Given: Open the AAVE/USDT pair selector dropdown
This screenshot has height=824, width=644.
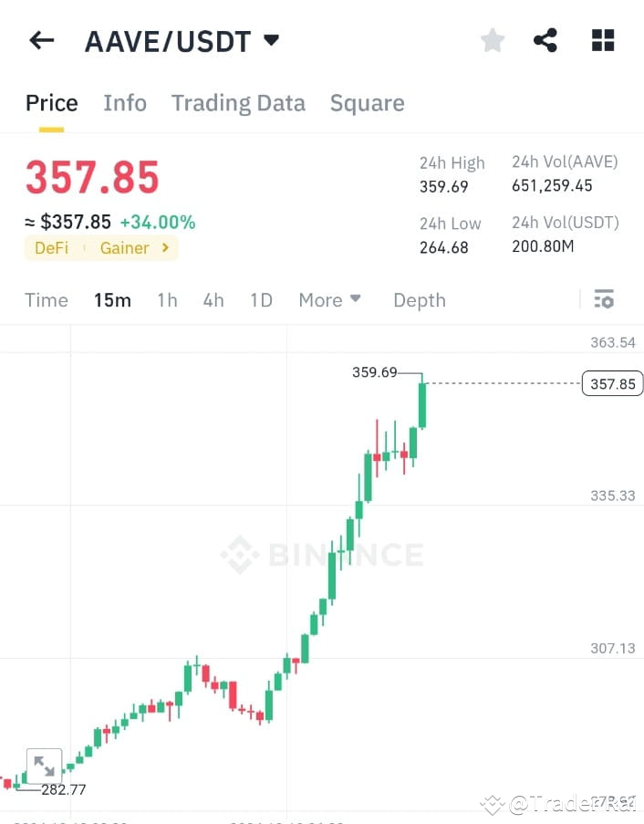Looking at the screenshot, I should pyautogui.click(x=271, y=39).
